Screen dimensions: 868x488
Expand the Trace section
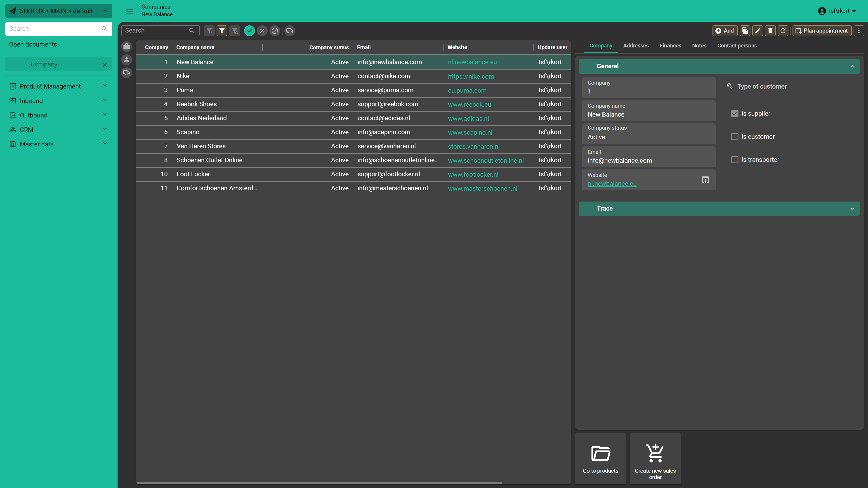pos(719,209)
